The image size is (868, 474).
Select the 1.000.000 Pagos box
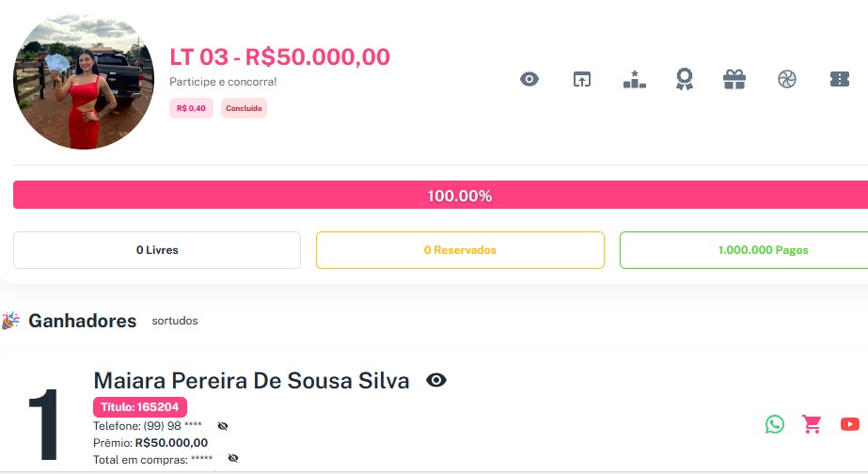743,250
